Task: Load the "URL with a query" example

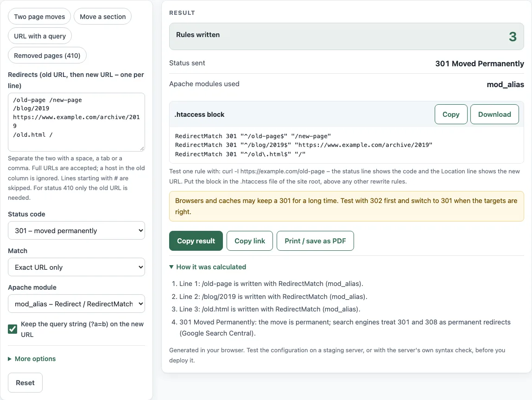Action: pos(40,36)
